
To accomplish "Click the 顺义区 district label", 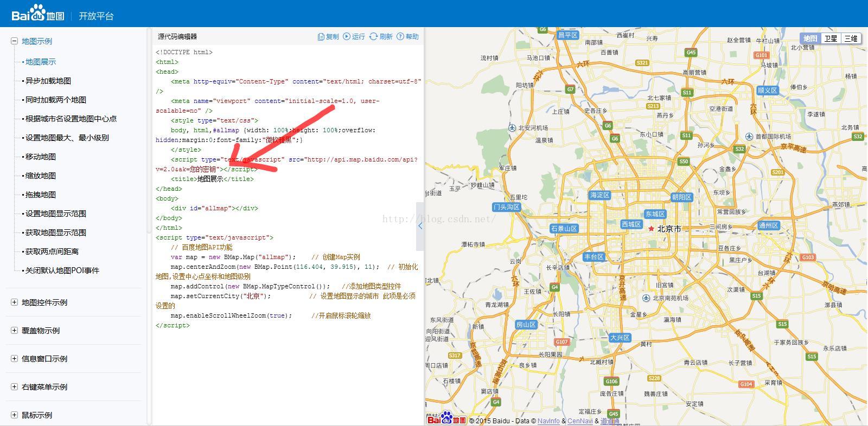I will click(x=768, y=91).
